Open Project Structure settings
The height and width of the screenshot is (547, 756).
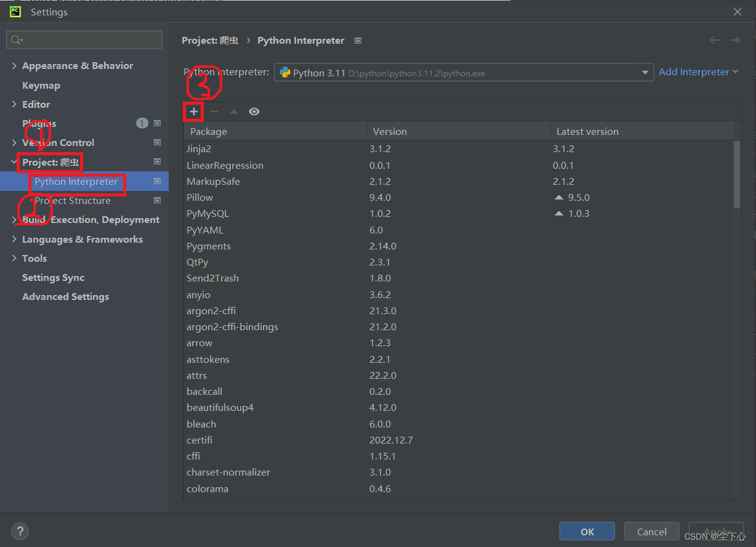click(x=73, y=200)
